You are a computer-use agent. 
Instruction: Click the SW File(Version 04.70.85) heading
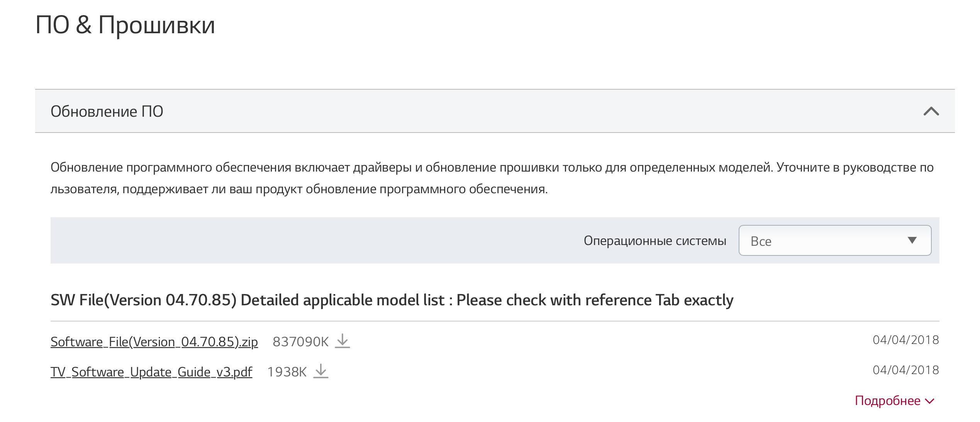coord(392,300)
